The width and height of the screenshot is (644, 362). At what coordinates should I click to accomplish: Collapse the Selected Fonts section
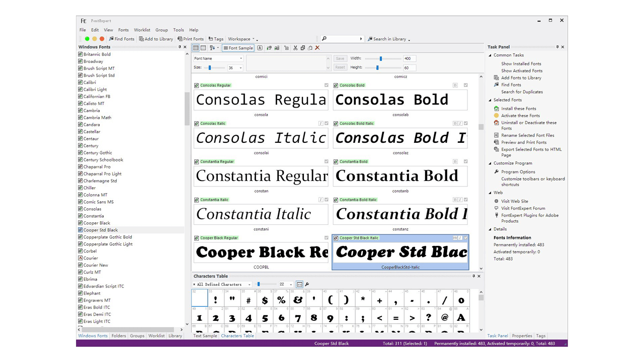point(490,100)
